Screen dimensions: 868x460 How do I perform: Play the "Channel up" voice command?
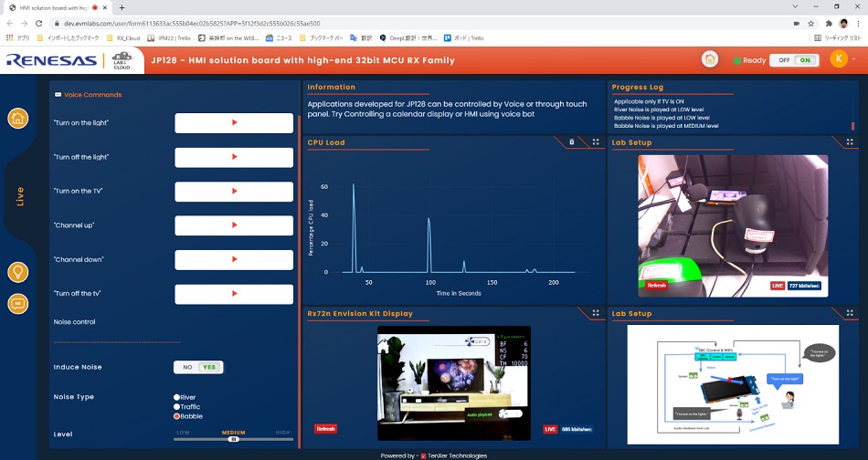tap(234, 225)
